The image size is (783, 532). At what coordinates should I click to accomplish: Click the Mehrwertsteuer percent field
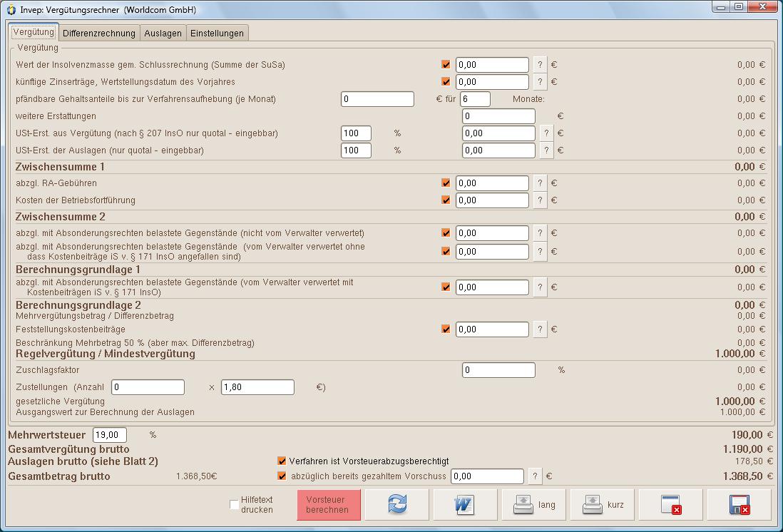[x=109, y=434]
